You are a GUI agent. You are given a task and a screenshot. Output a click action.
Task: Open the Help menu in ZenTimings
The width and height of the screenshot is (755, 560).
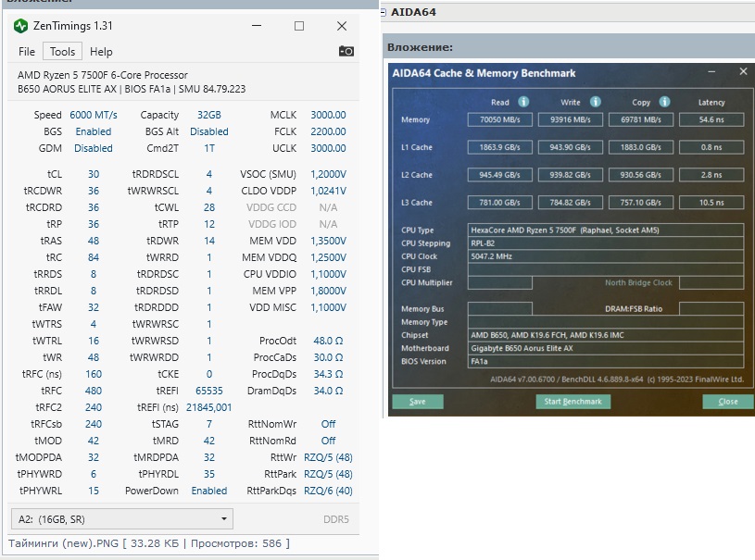(101, 52)
